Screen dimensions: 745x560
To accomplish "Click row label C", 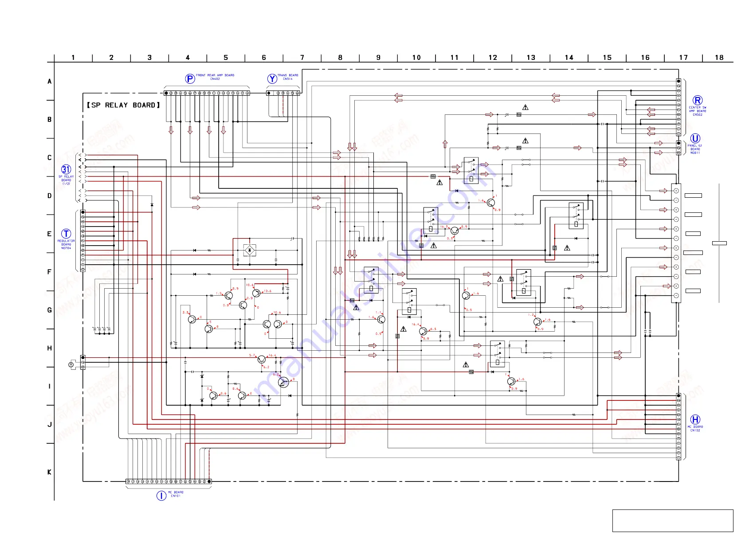I will click(x=49, y=158).
